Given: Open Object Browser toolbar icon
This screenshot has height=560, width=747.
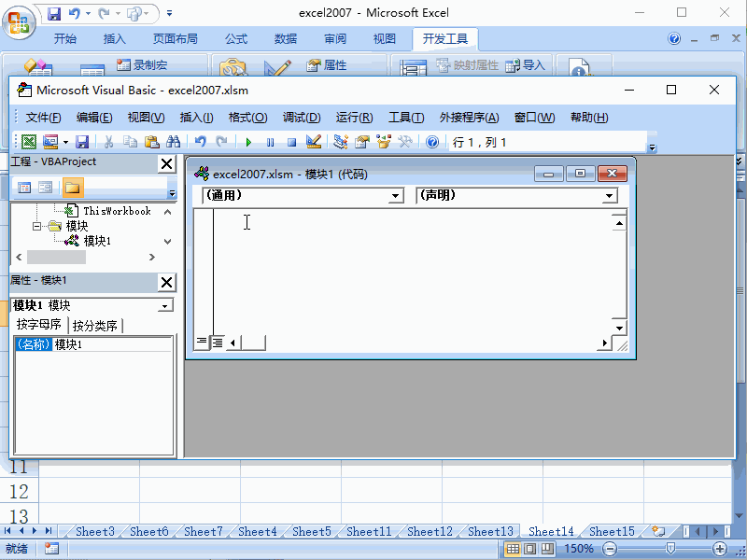Looking at the screenshot, I should point(384,142).
